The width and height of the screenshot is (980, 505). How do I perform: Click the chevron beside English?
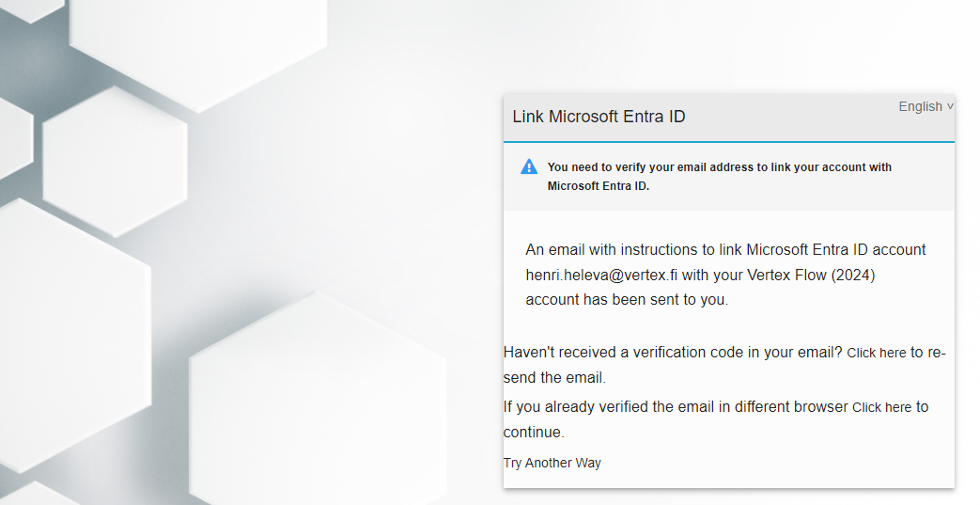point(950,106)
